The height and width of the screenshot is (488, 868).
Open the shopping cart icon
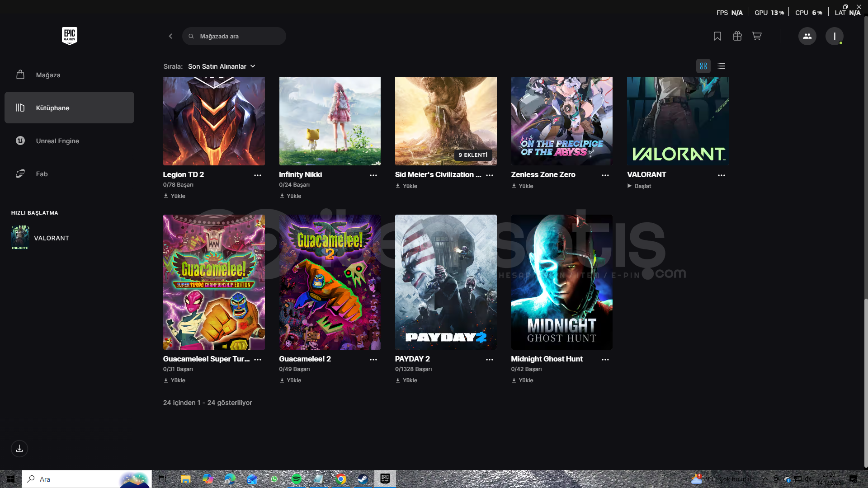757,36
